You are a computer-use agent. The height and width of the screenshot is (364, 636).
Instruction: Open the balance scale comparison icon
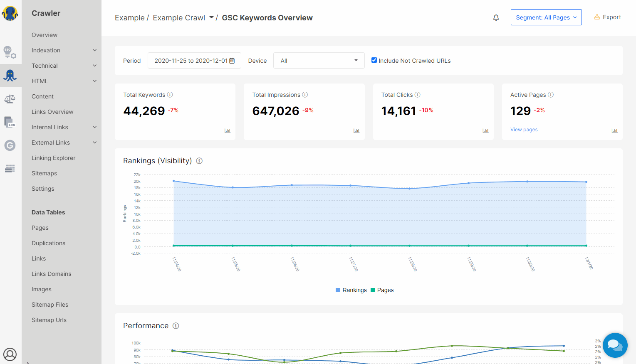10,99
